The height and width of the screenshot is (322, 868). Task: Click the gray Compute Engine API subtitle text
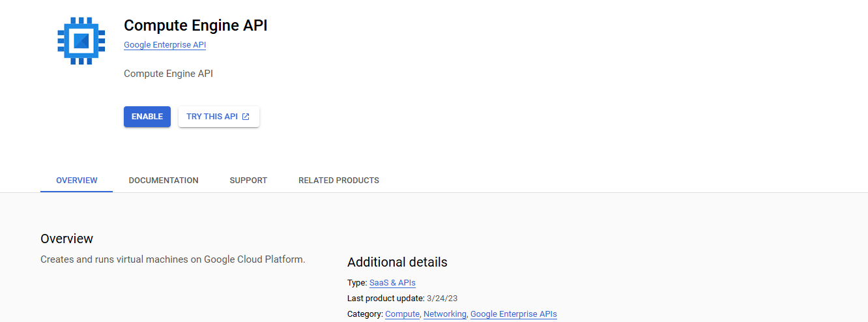[x=168, y=74]
